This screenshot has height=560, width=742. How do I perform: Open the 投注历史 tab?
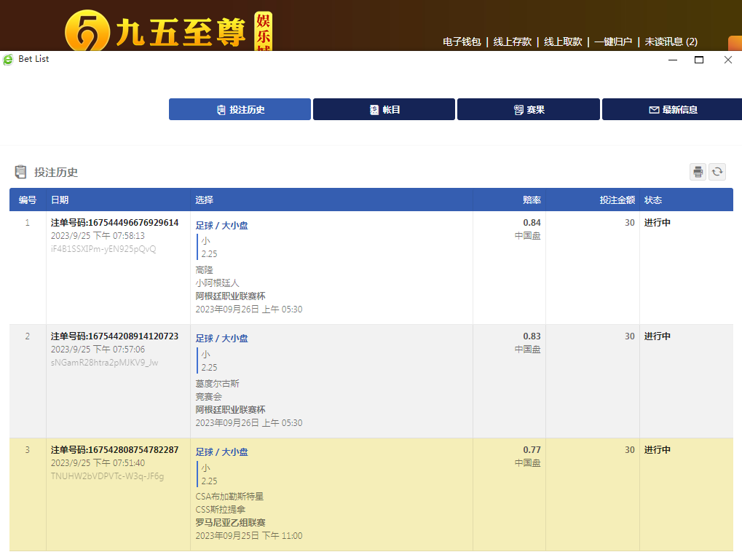point(240,109)
